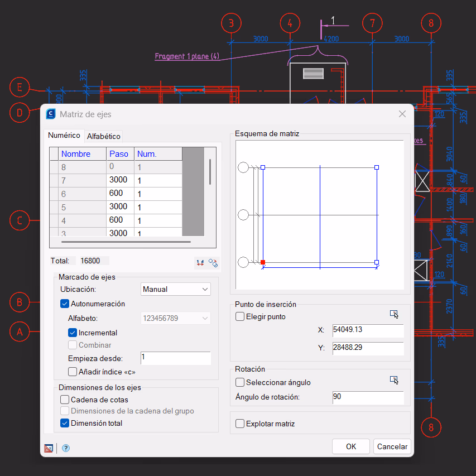
Task: Click the pick axes from drawing icon
Action: (x=213, y=263)
